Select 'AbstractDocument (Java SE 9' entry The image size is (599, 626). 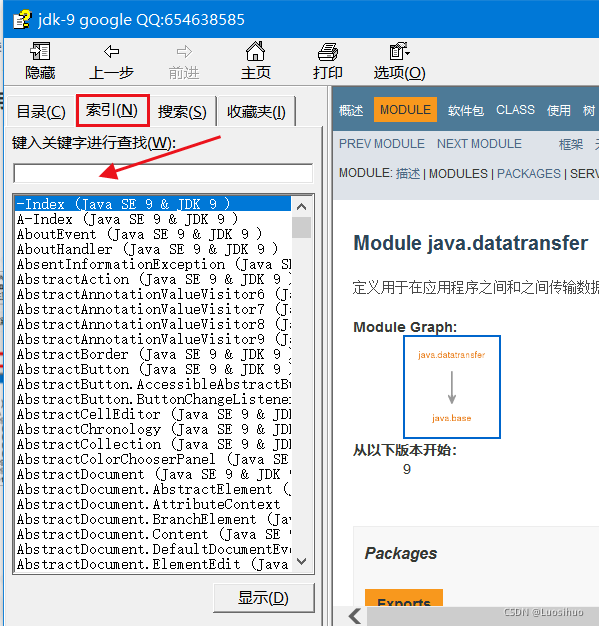tap(153, 474)
